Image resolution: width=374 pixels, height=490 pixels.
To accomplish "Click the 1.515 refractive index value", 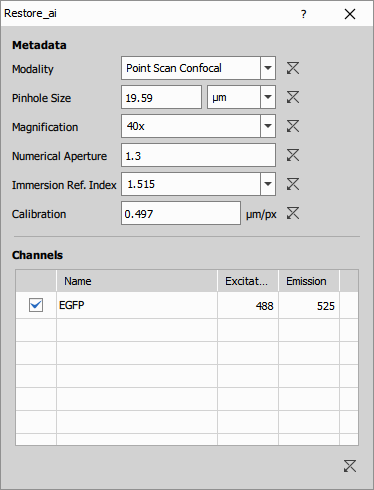I will pos(141,184).
